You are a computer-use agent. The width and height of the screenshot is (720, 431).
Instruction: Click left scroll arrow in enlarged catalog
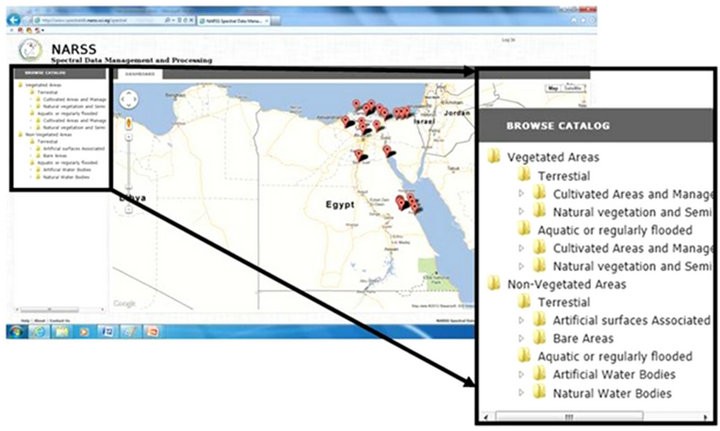[x=486, y=417]
